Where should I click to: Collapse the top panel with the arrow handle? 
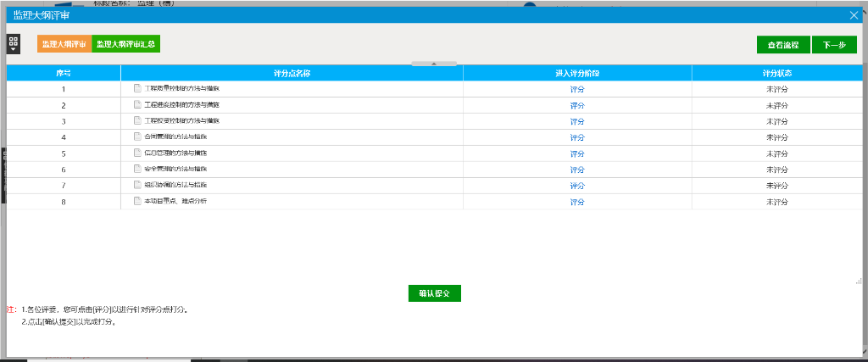433,64
